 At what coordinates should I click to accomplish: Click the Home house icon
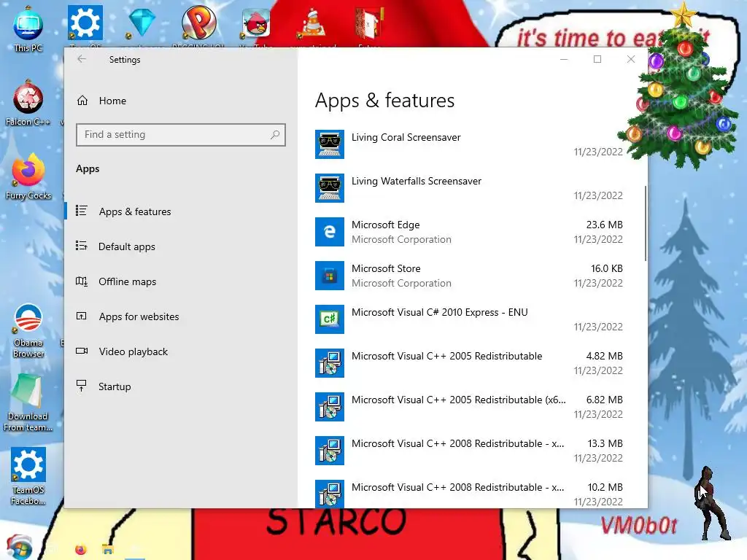[82, 101]
